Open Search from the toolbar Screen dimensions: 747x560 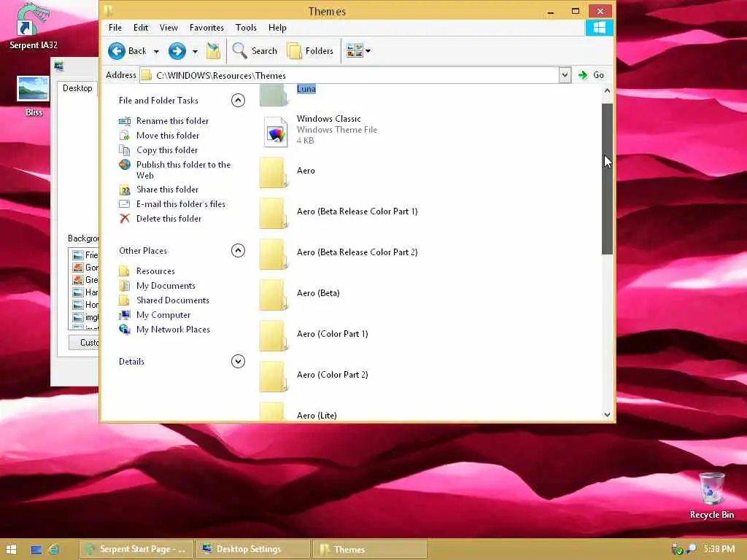[255, 51]
